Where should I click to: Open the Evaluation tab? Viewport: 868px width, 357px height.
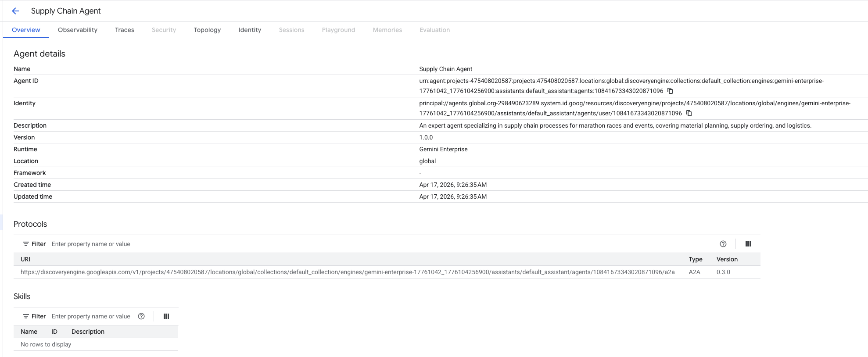[x=434, y=30]
